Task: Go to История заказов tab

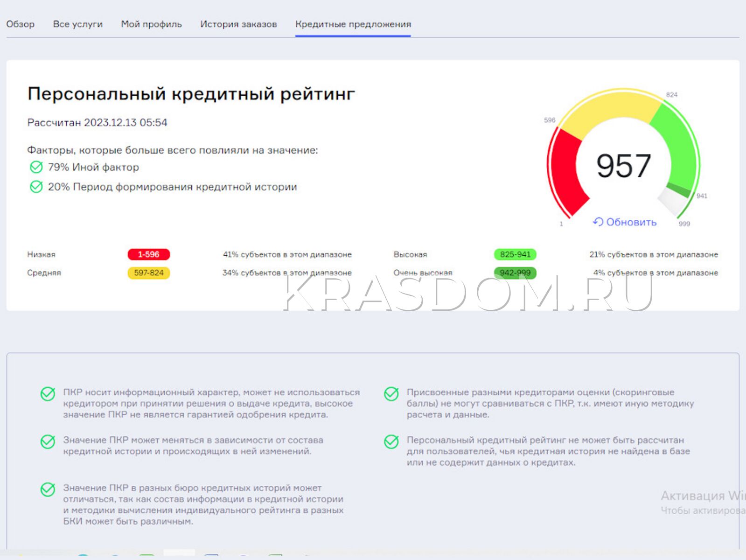Action: 238,24
